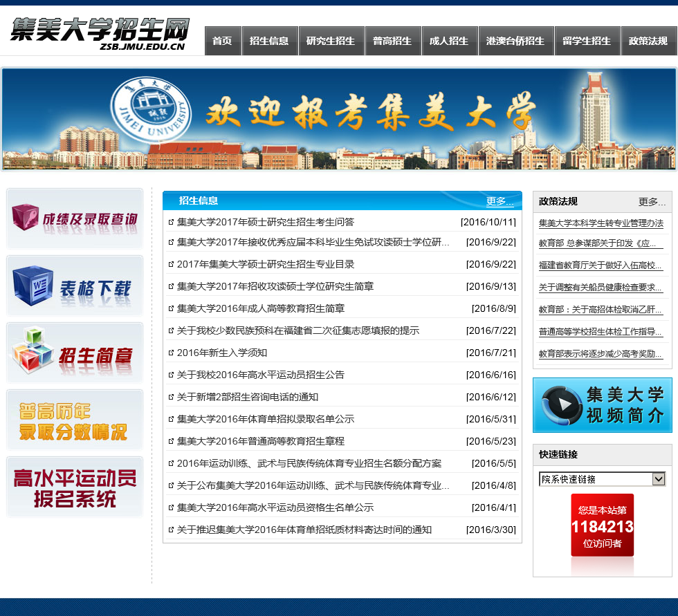The image size is (678, 616).
Task: Click external-link icon beside 2016年新生入学须知
Action: pyautogui.click(x=171, y=353)
